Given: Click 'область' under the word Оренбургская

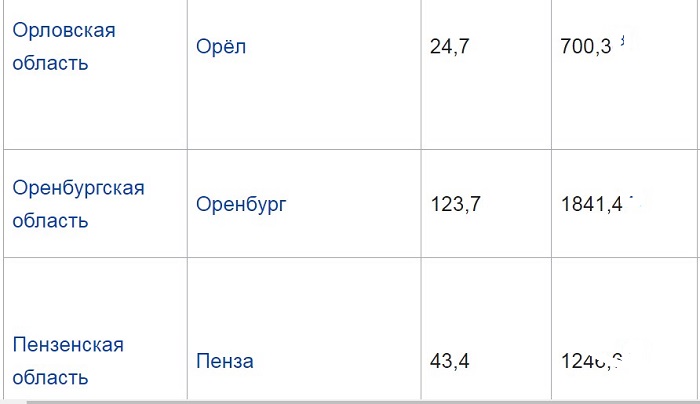Looking at the screenshot, I should 50,220.
